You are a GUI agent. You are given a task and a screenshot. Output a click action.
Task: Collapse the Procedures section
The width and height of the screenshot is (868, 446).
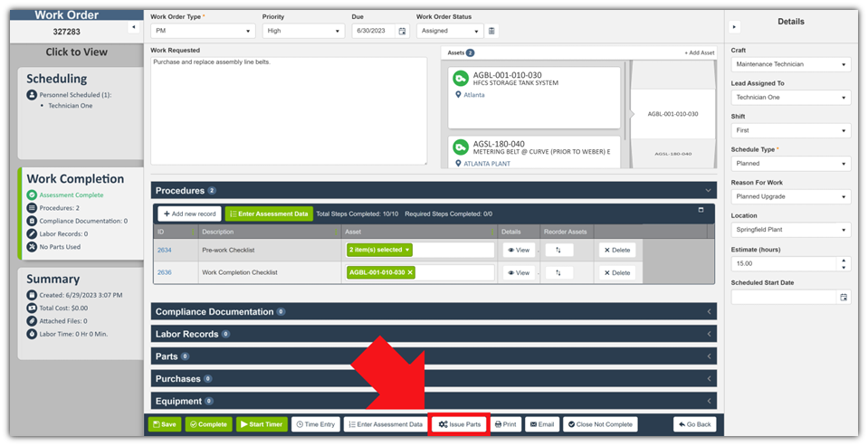pos(708,191)
